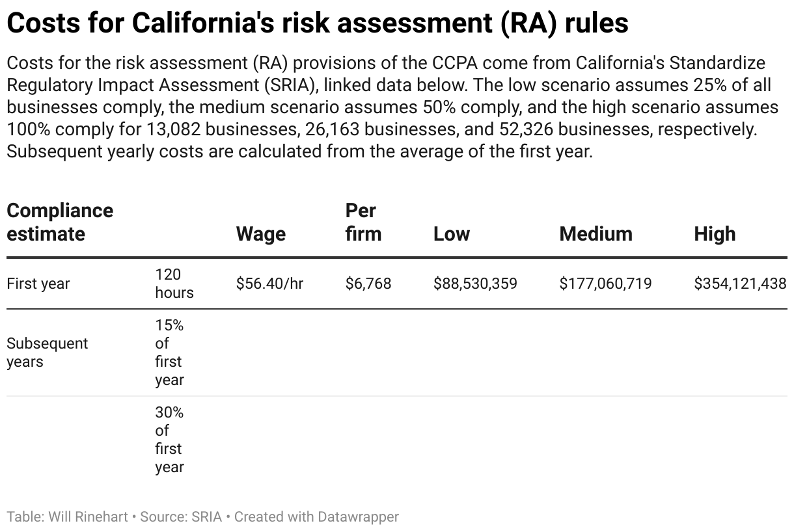This screenshot has height=532, width=794.
Task: Select the $177,060,719 medium estimate cell
Action: (x=605, y=284)
